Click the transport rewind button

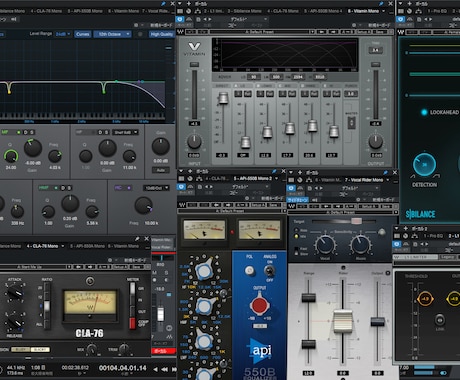pyautogui.click(x=164, y=369)
